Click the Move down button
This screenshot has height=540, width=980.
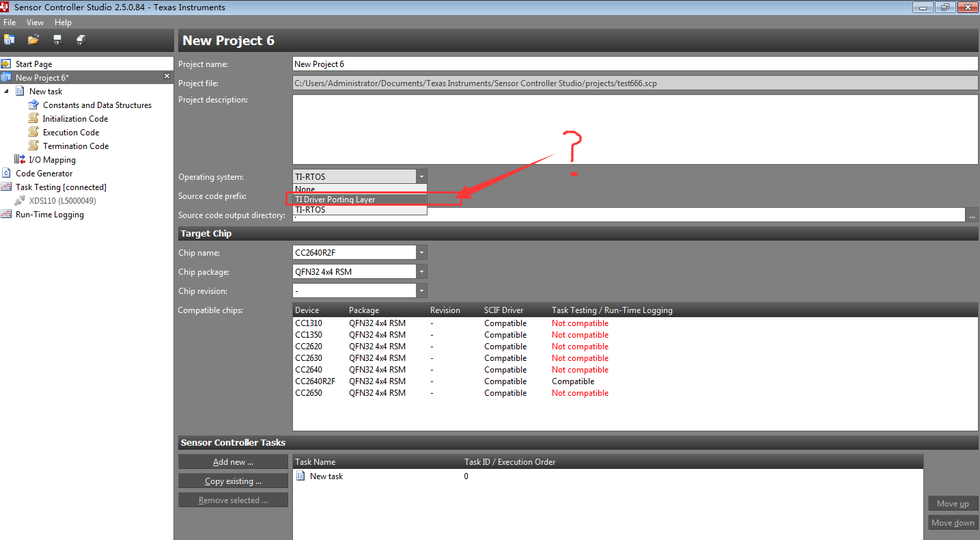pyautogui.click(x=953, y=523)
